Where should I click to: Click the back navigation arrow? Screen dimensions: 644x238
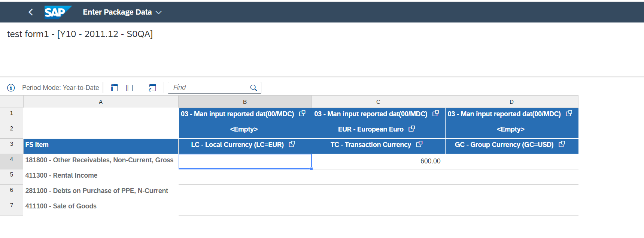(31, 12)
